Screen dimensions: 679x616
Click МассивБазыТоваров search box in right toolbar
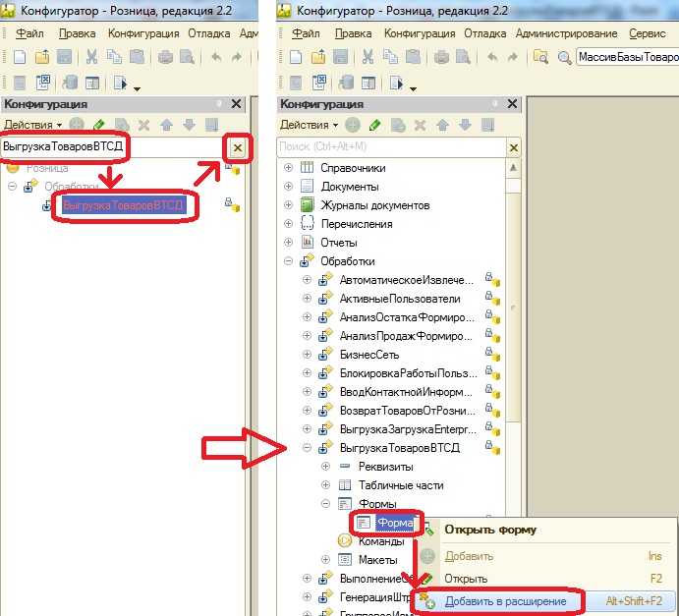point(628,57)
